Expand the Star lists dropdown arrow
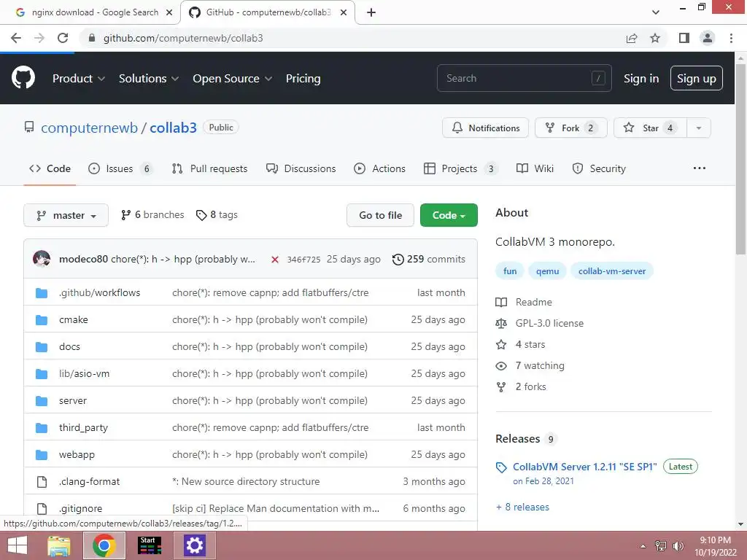 [698, 128]
